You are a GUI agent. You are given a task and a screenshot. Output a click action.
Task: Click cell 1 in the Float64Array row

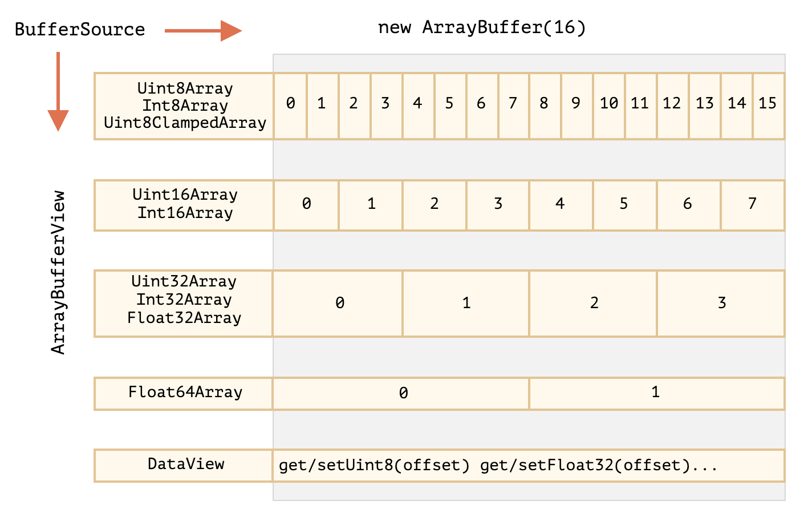[657, 393]
